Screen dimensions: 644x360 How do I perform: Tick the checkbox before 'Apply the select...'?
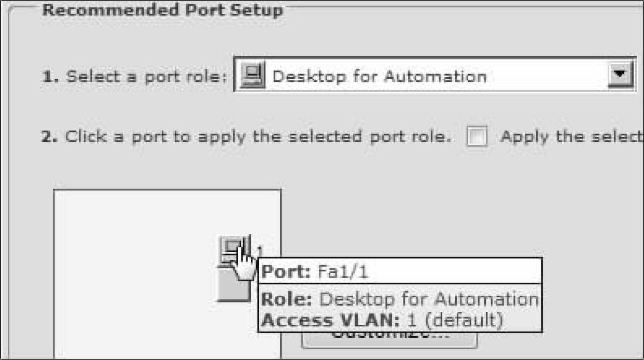pyautogui.click(x=477, y=138)
